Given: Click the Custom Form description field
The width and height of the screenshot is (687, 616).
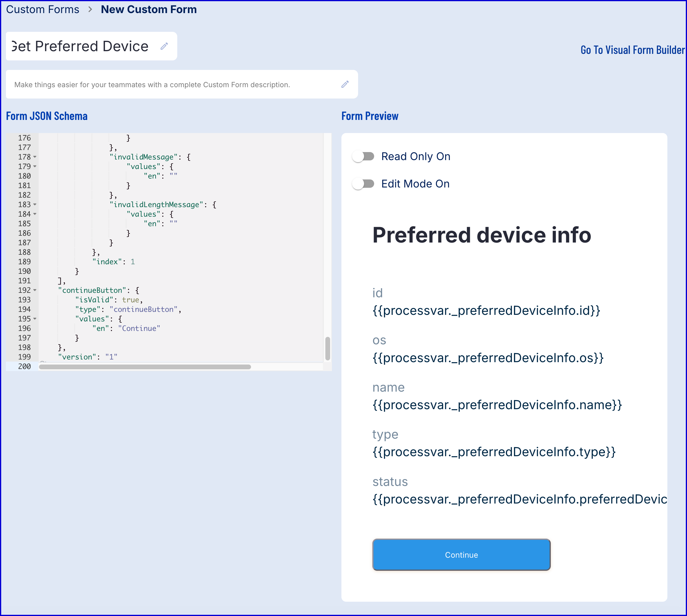Looking at the screenshot, I should 152,85.
